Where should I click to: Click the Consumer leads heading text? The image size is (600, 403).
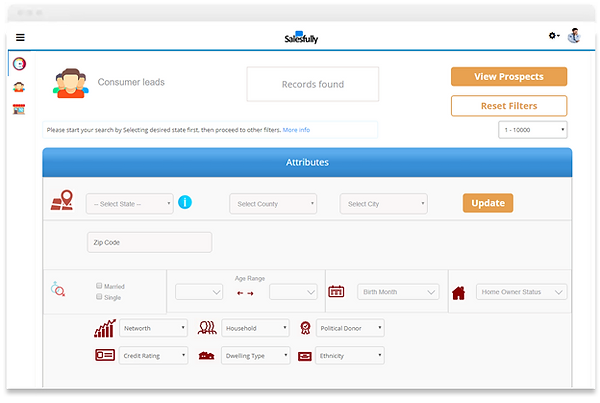tap(131, 82)
